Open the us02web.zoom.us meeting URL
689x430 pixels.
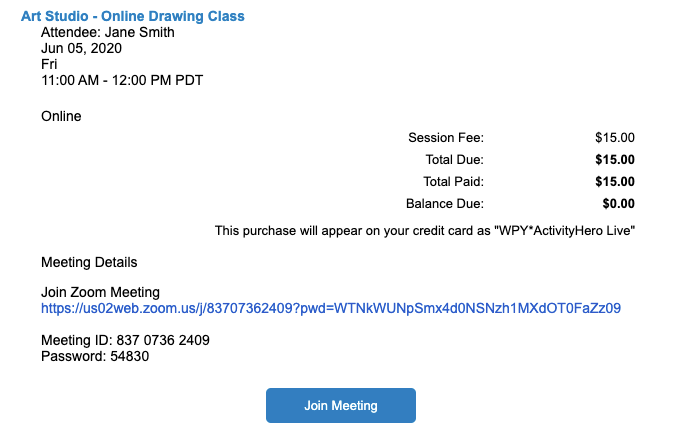point(331,308)
